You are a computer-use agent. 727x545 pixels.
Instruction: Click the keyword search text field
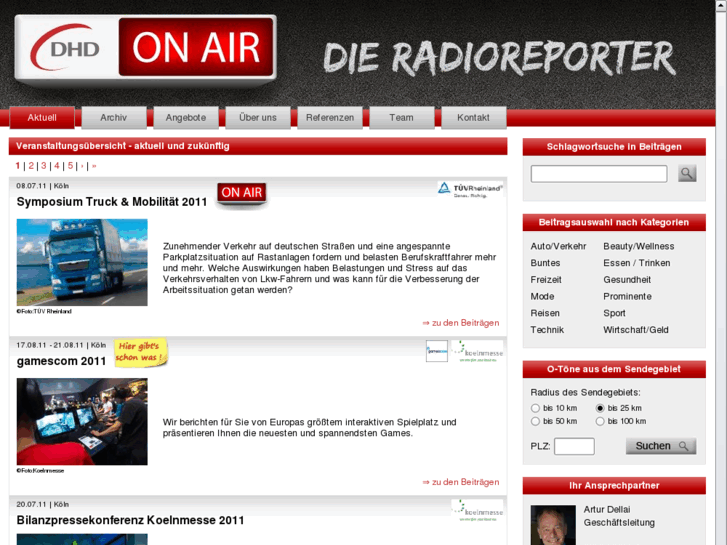coord(599,174)
